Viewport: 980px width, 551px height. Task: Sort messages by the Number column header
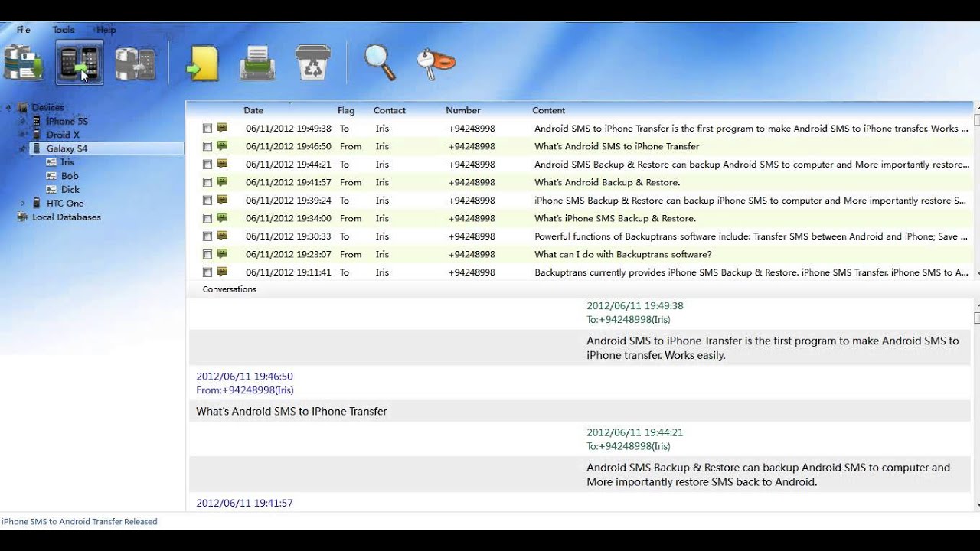click(x=463, y=110)
